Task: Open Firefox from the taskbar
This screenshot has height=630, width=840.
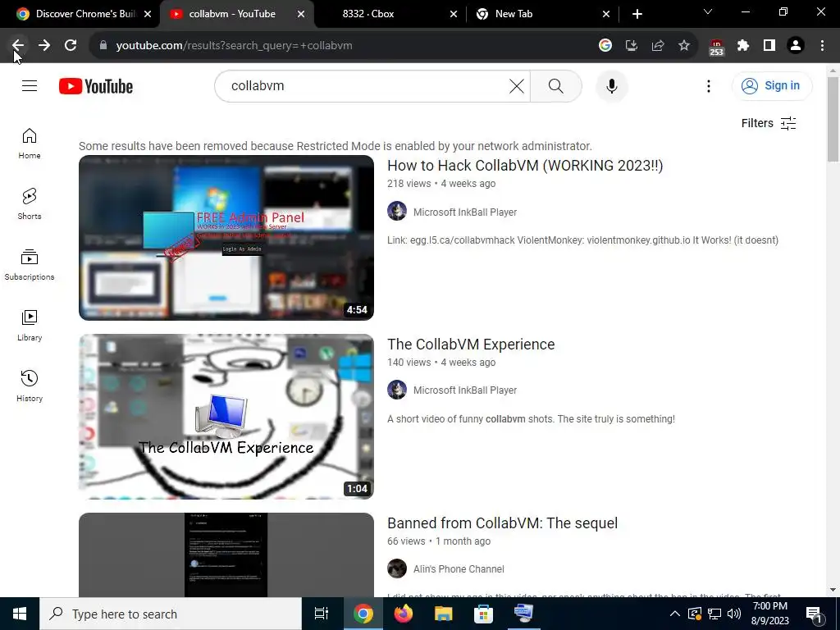Action: click(404, 614)
